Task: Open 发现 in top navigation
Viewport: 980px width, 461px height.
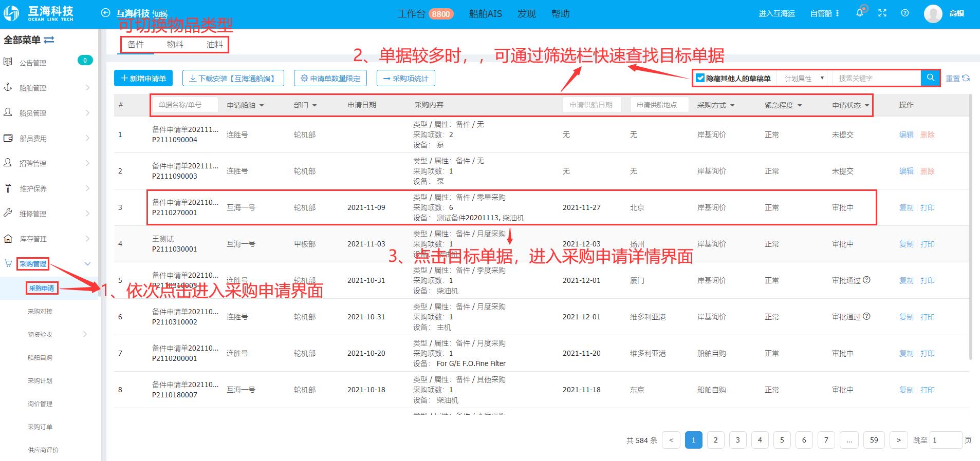Action: (526, 13)
